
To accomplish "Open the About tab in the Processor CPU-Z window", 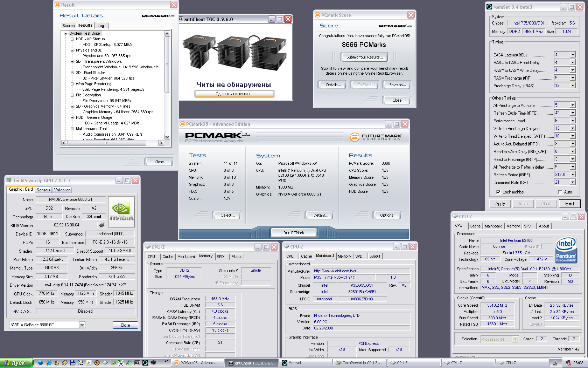I will coord(544,226).
